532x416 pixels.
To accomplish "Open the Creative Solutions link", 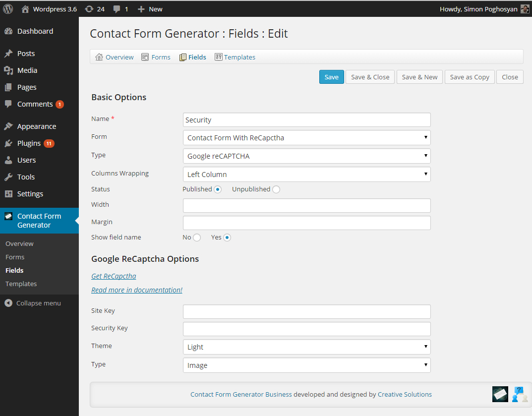I will coord(405,394).
